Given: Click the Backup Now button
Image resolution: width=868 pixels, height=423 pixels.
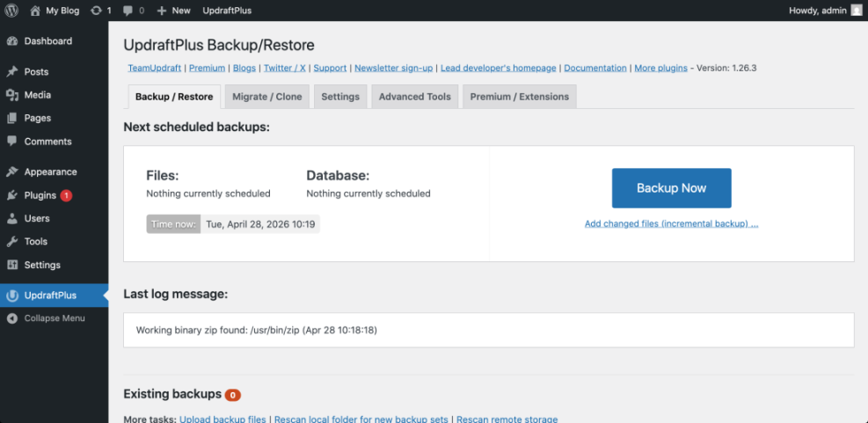Looking at the screenshot, I should 672,188.
